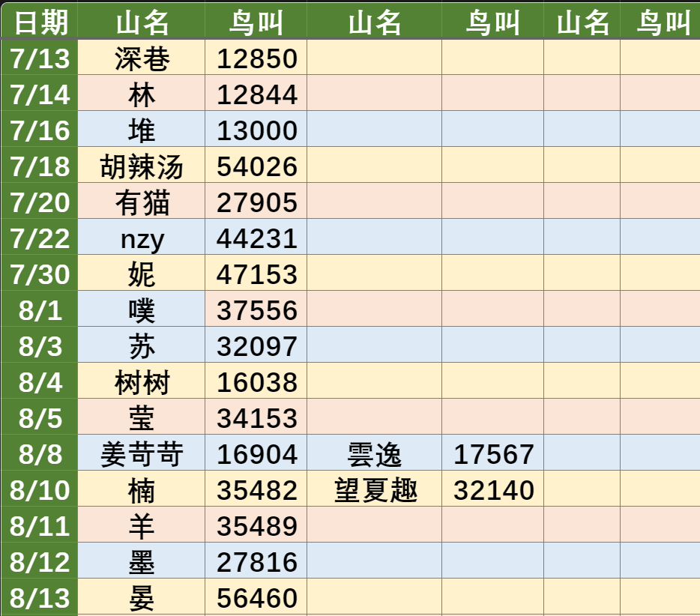Viewport: 700px width, 616px height.
Task: Select the 32097 cell
Action: (256, 345)
